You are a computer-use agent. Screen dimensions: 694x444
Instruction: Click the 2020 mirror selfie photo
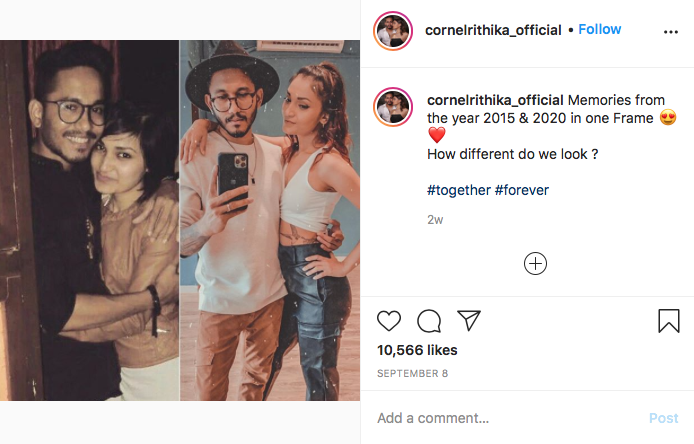(268, 220)
